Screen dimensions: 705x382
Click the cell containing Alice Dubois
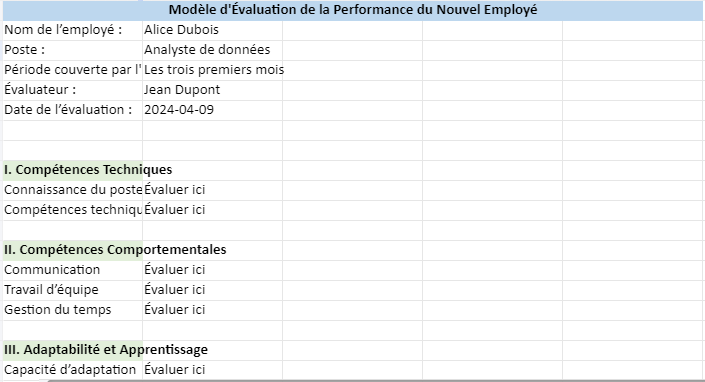click(x=212, y=30)
